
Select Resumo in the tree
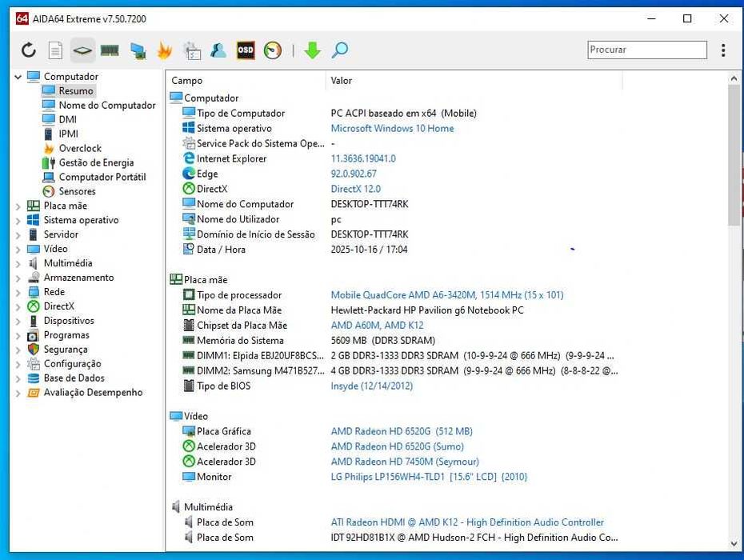tap(76, 90)
